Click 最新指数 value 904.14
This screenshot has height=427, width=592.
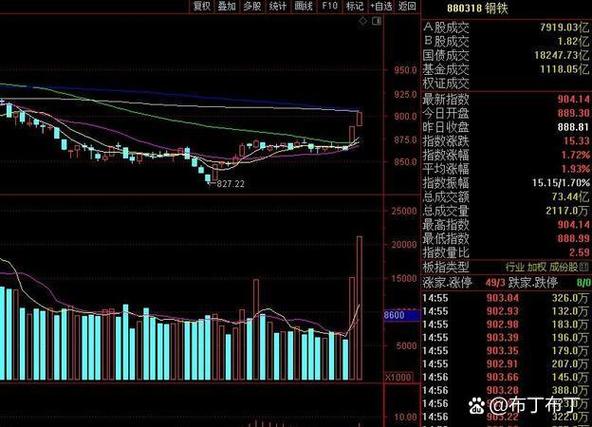(574, 99)
